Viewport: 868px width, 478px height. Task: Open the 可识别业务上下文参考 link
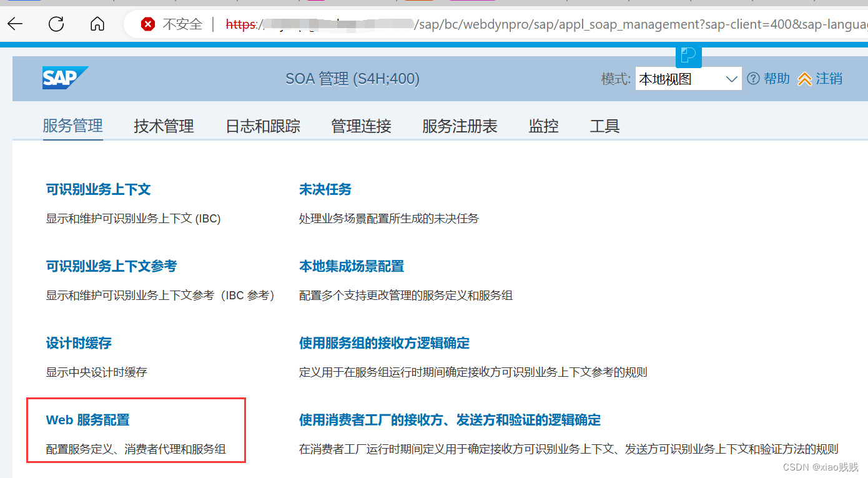pos(111,266)
